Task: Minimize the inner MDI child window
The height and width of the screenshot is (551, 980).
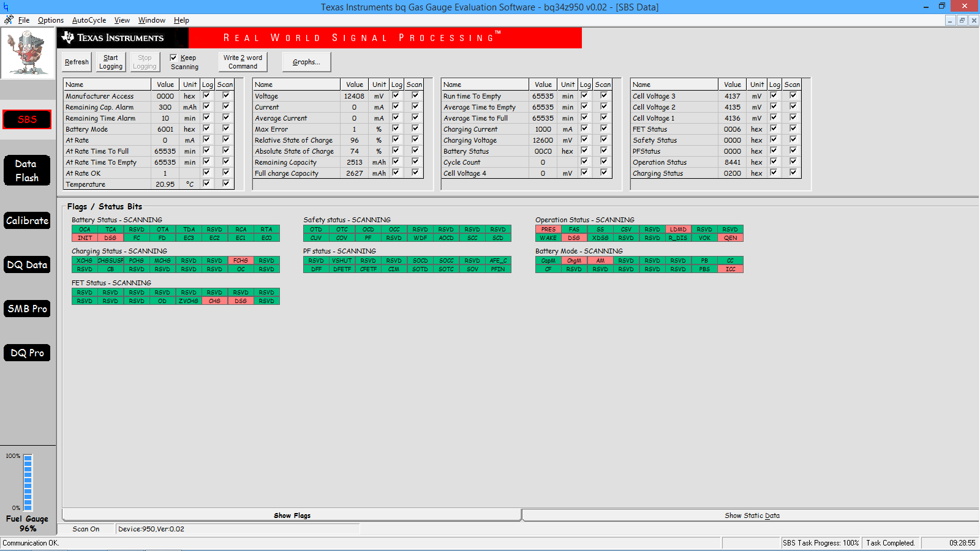Action: coord(950,20)
